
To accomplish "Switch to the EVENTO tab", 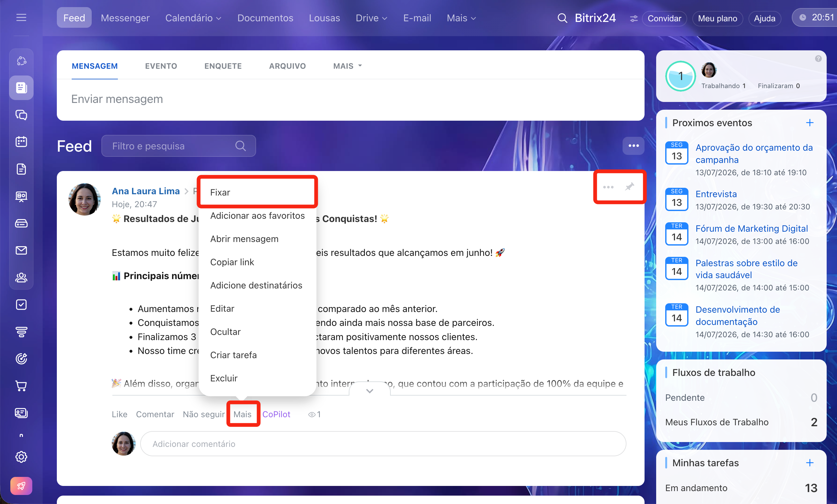I will (161, 66).
